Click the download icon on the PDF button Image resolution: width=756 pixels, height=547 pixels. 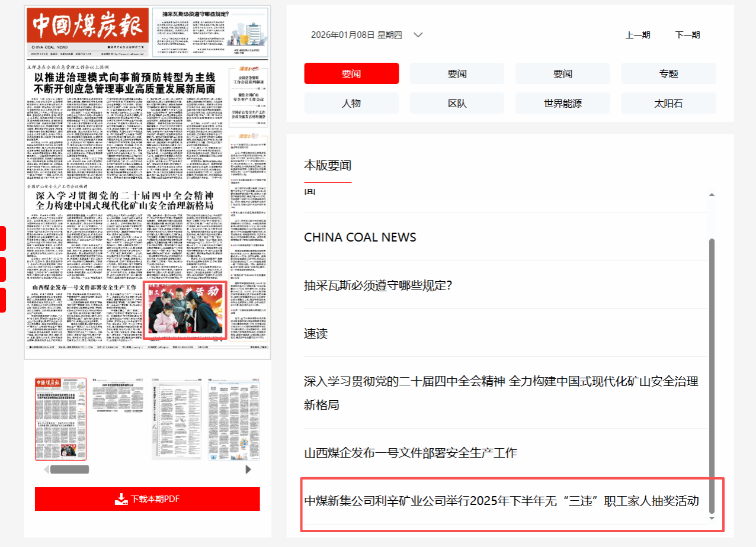pyautogui.click(x=121, y=499)
